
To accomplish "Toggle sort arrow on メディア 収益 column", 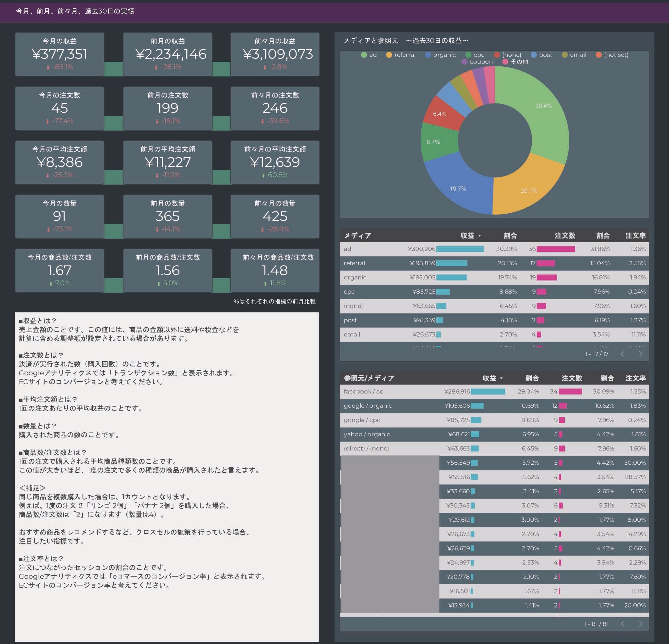I will (x=479, y=236).
